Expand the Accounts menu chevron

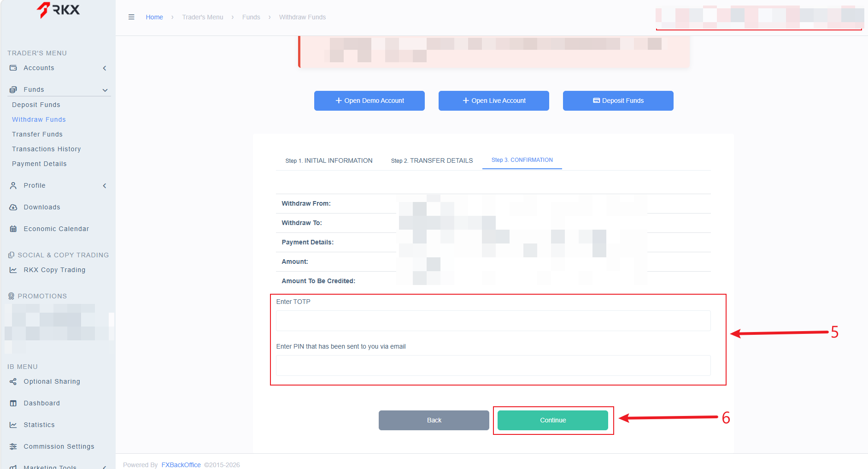click(x=105, y=68)
